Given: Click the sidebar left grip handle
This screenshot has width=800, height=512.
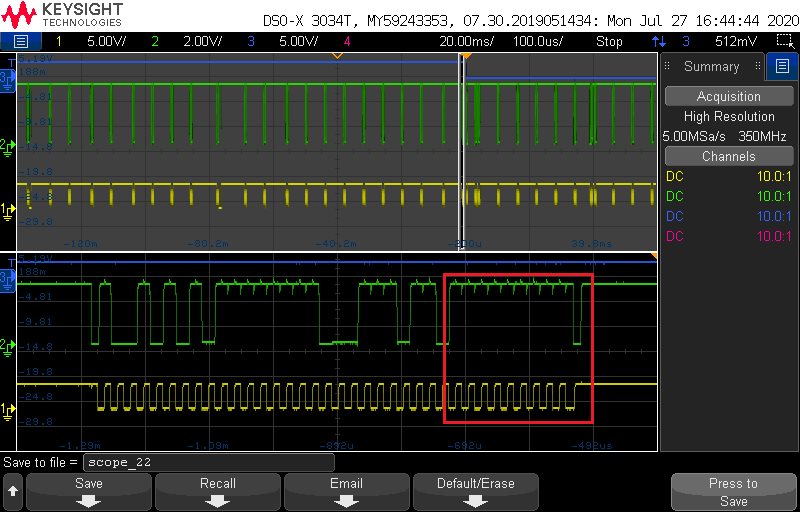Looking at the screenshot, I should coord(666,66).
